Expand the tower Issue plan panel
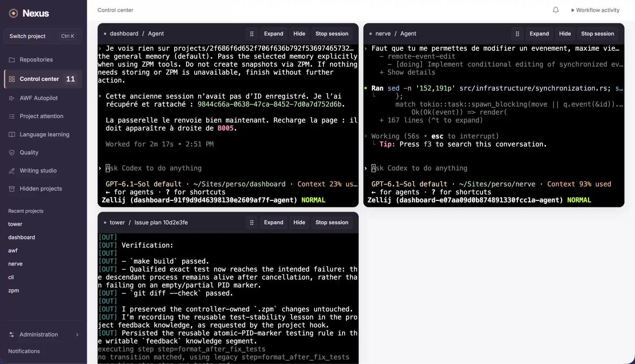The image size is (635, 364). (x=273, y=222)
